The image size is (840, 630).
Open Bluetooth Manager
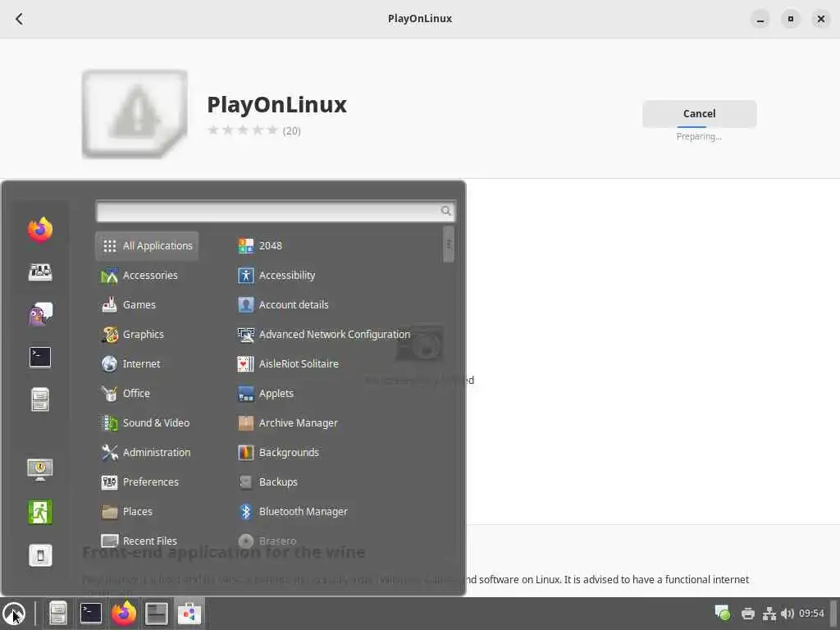293,511
